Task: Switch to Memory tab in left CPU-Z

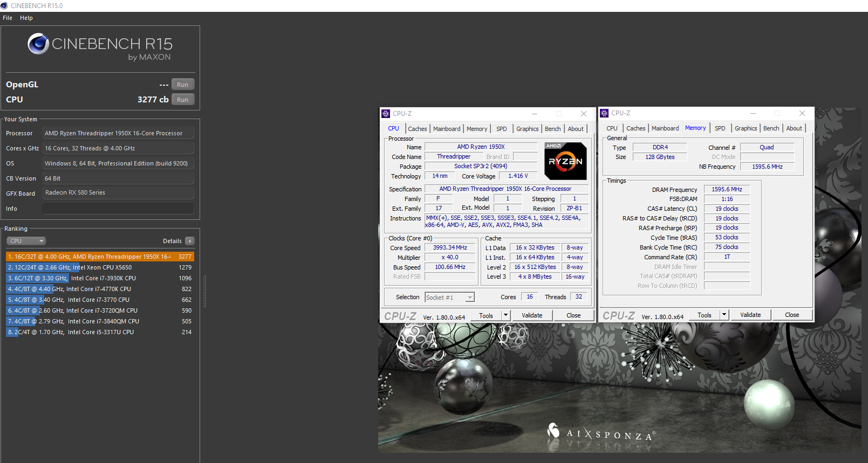Action: coord(477,129)
